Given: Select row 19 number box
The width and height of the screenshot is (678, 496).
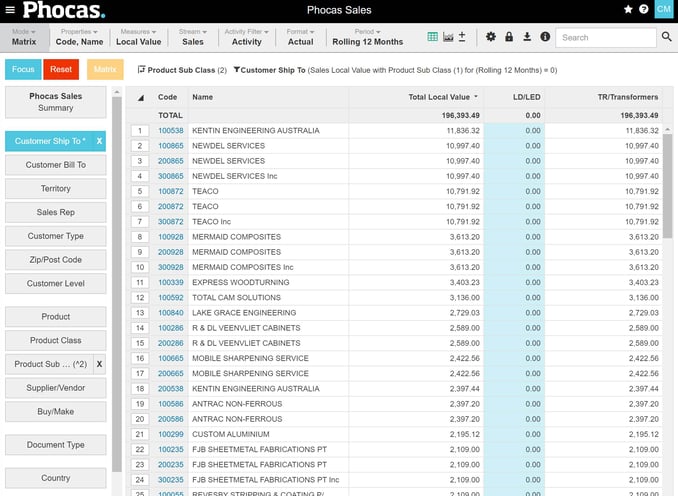Looking at the screenshot, I should (x=140, y=404).
